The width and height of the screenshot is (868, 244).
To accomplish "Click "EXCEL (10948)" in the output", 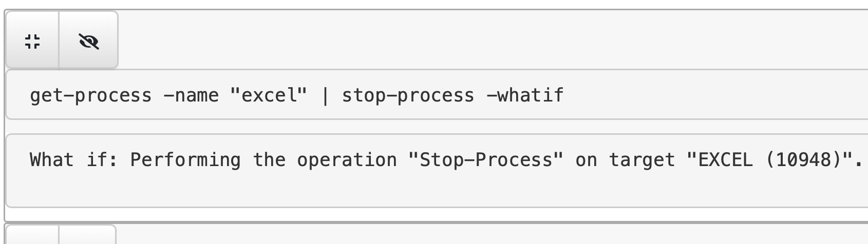I will coord(770,160).
